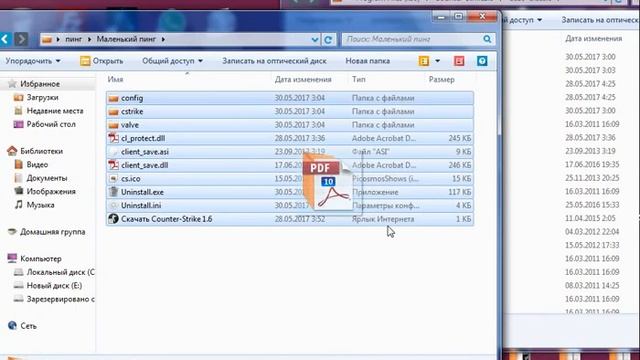The height and width of the screenshot is (360, 640).
Task: Open help with the question mark icon
Action: click(482, 61)
